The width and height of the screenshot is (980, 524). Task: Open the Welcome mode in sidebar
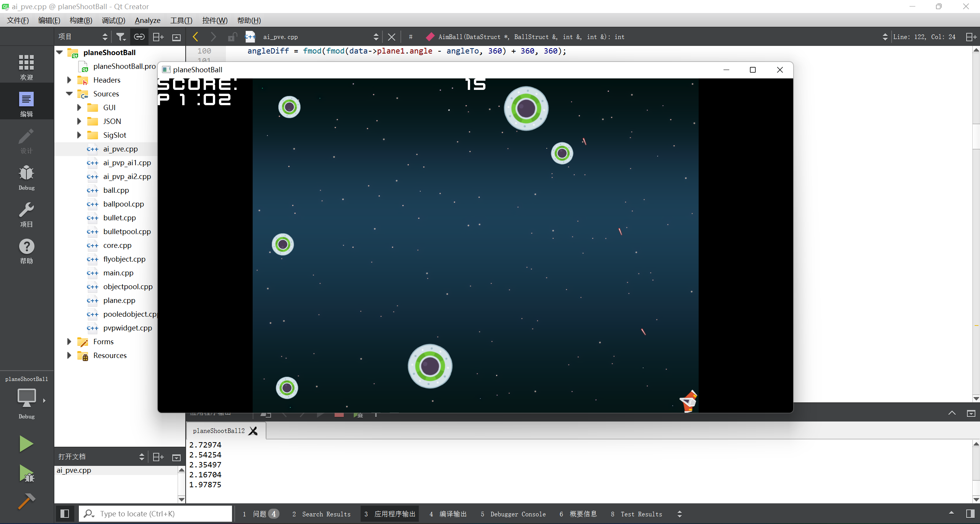(26, 67)
